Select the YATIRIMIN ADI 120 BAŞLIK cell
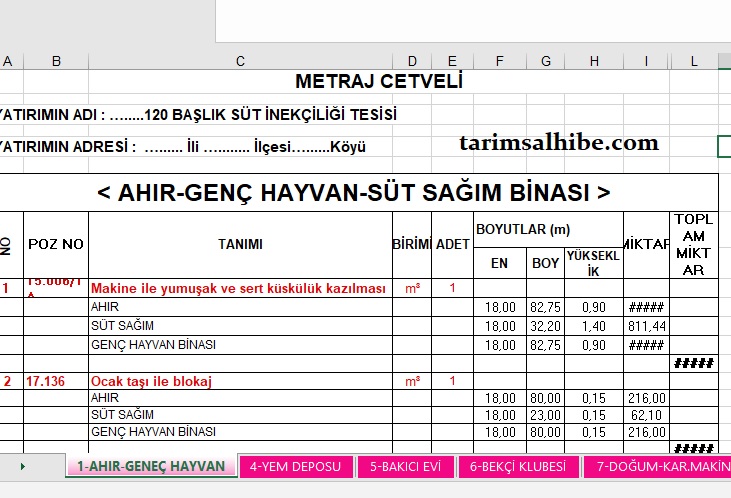This screenshot has height=498, width=731. coord(198,115)
